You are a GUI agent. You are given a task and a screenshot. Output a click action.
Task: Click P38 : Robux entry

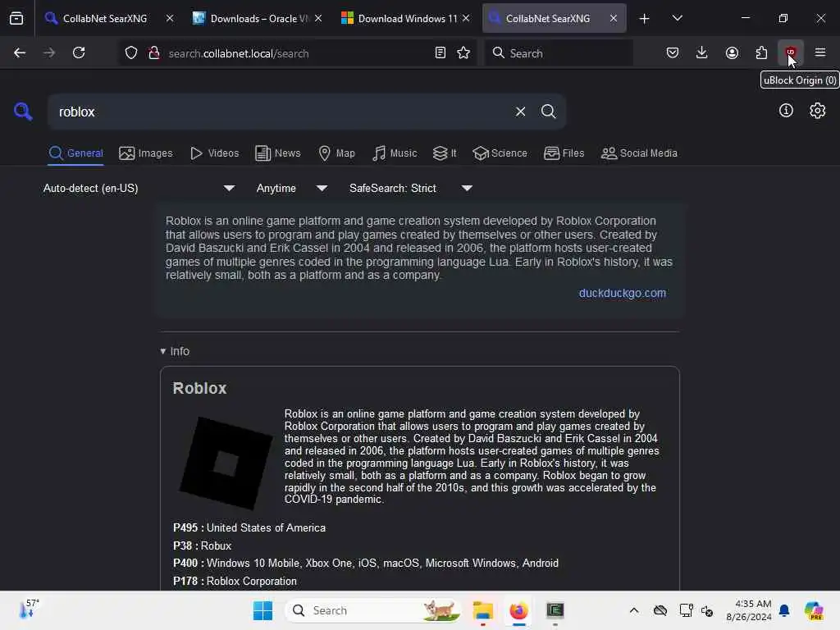202,546
